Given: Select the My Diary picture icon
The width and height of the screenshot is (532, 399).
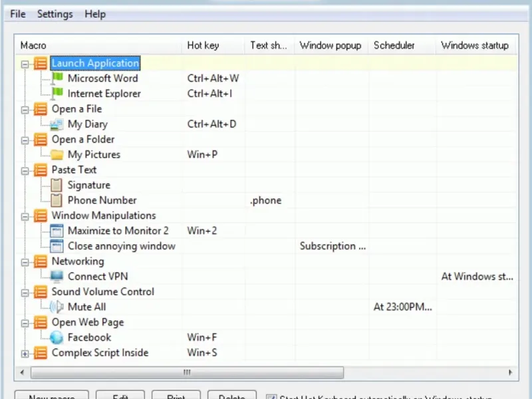Looking at the screenshot, I should 57,124.
